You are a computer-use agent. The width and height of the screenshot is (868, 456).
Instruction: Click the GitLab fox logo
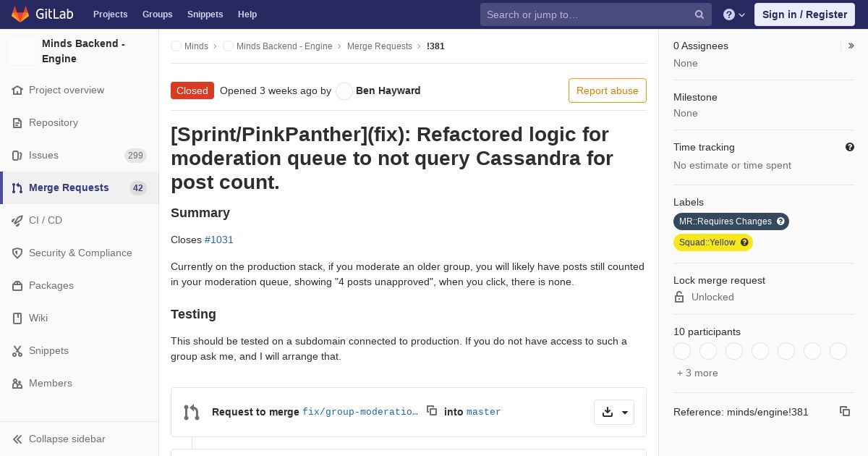(x=20, y=14)
